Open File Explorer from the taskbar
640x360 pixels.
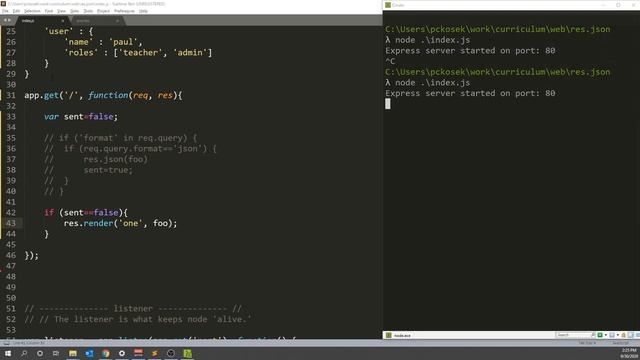pyautogui.click(x=73, y=353)
